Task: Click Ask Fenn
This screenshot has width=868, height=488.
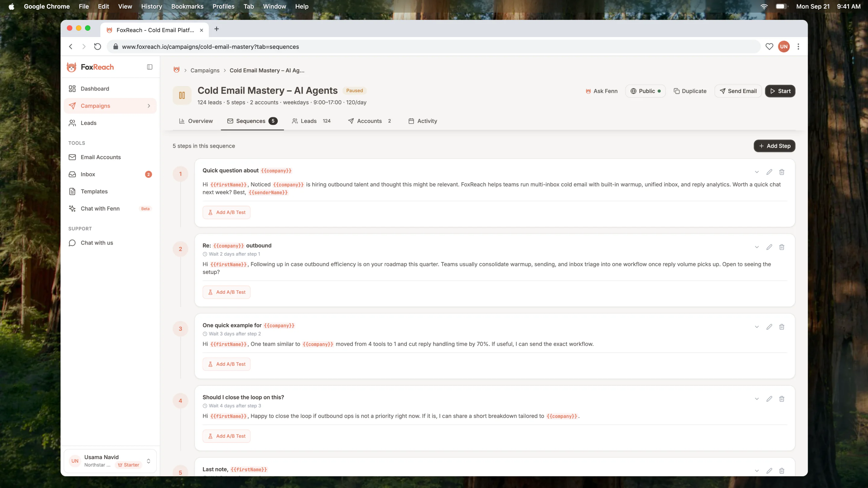Action: [602, 91]
